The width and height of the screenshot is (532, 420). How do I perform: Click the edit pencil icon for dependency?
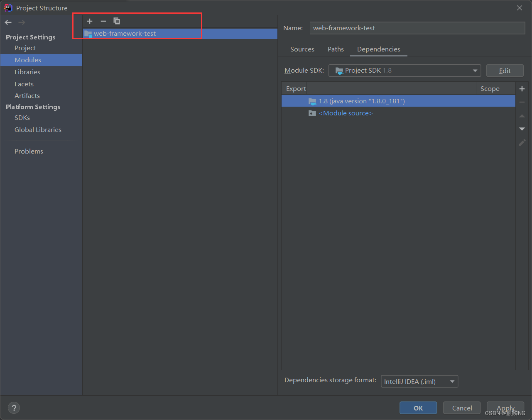[522, 142]
